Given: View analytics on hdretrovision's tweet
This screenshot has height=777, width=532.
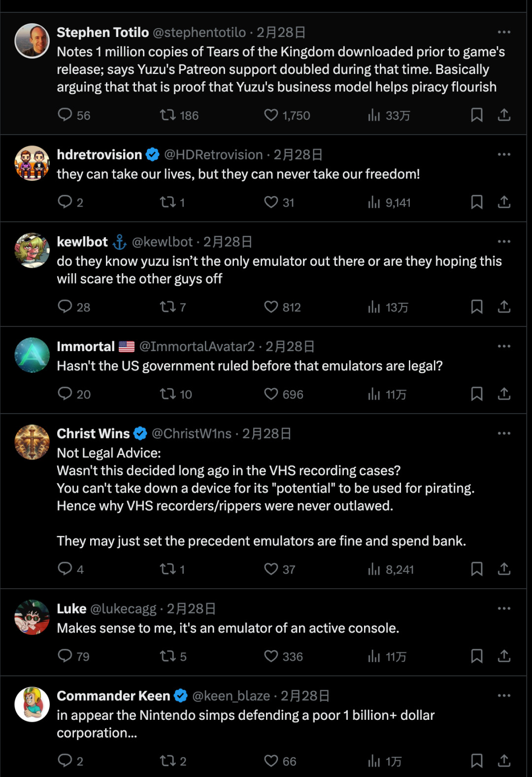Looking at the screenshot, I should (x=374, y=202).
